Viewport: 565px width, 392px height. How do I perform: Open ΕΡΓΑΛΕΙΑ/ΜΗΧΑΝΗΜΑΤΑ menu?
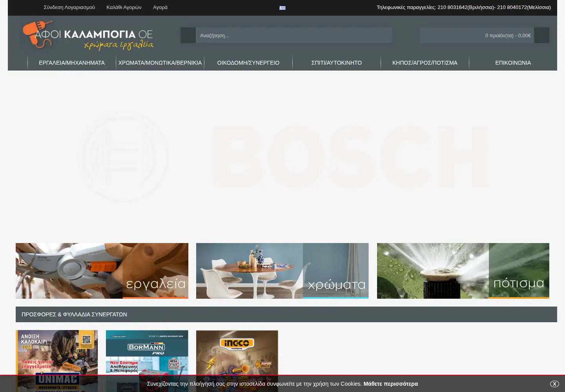[x=72, y=63]
